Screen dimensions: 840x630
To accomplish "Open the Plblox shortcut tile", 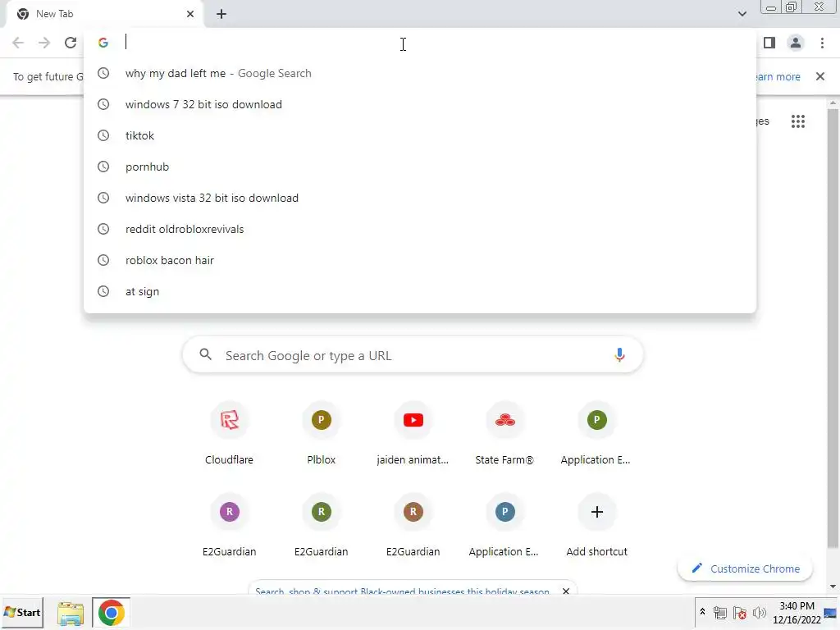I will coord(322,435).
